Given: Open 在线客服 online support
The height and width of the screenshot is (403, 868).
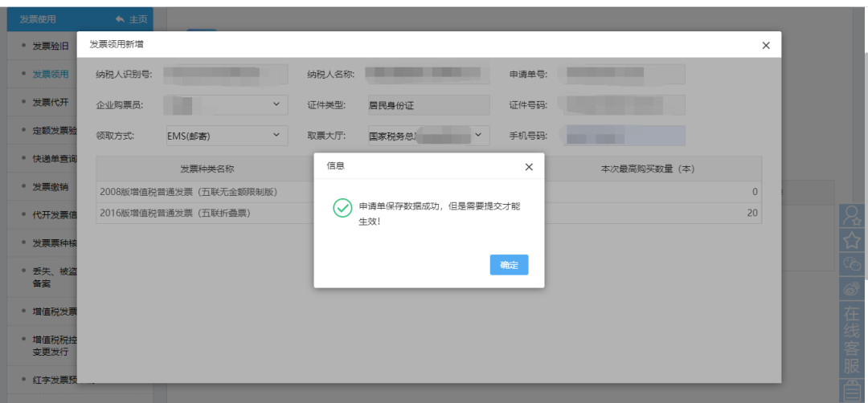Looking at the screenshot, I should pos(852,340).
